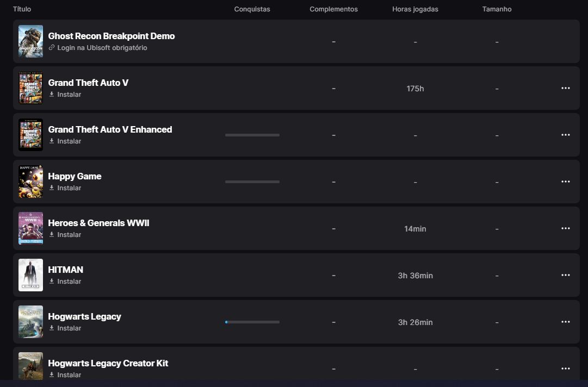Open the HITMAN cover art thumbnail
The height and width of the screenshot is (387, 588).
pyautogui.click(x=31, y=275)
